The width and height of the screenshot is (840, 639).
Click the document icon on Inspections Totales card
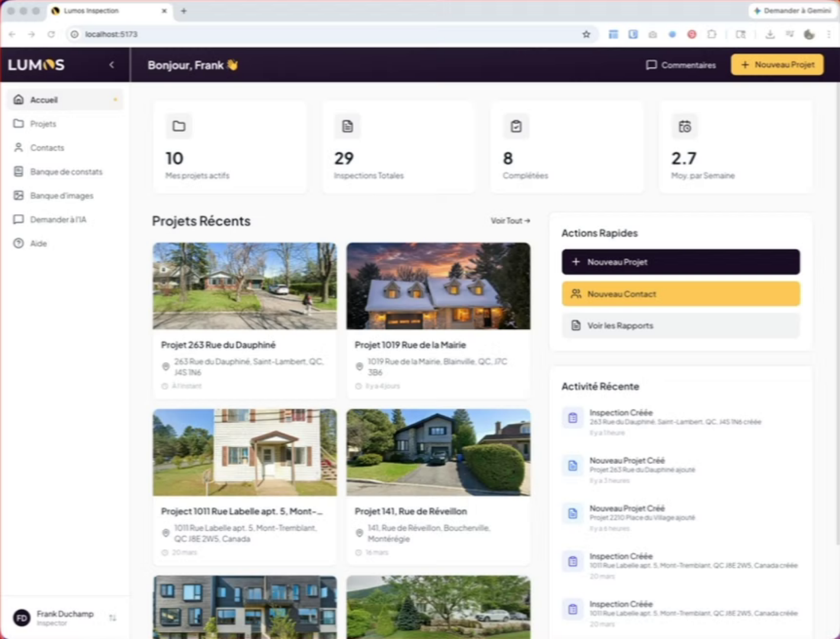347,126
